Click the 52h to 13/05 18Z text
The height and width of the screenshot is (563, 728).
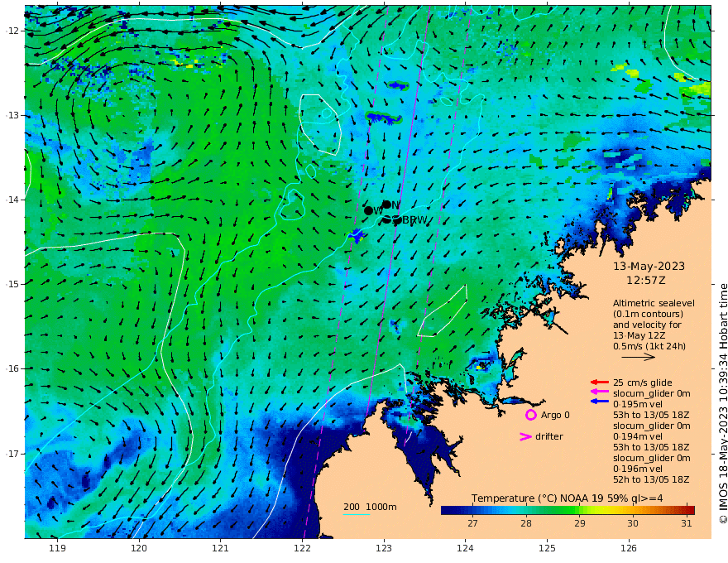651,479
